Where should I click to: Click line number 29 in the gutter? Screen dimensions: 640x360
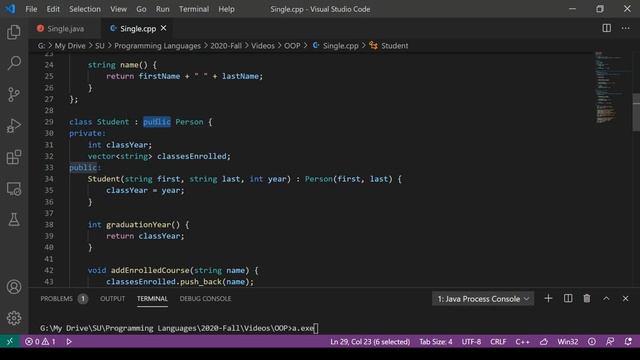pyautogui.click(x=49, y=122)
